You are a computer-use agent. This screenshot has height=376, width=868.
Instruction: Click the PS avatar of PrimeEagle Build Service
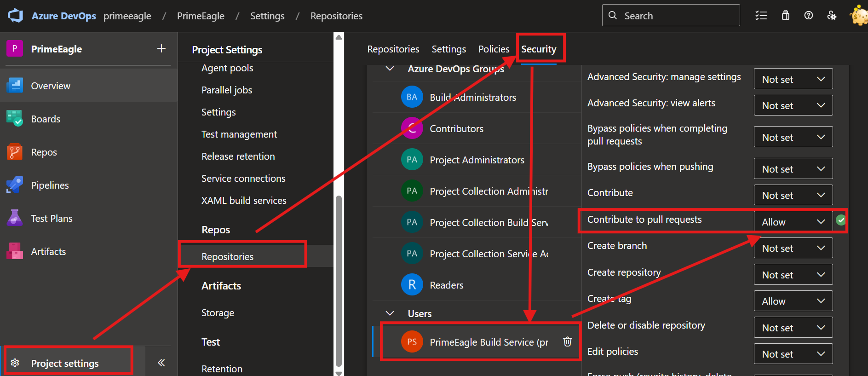coord(412,342)
